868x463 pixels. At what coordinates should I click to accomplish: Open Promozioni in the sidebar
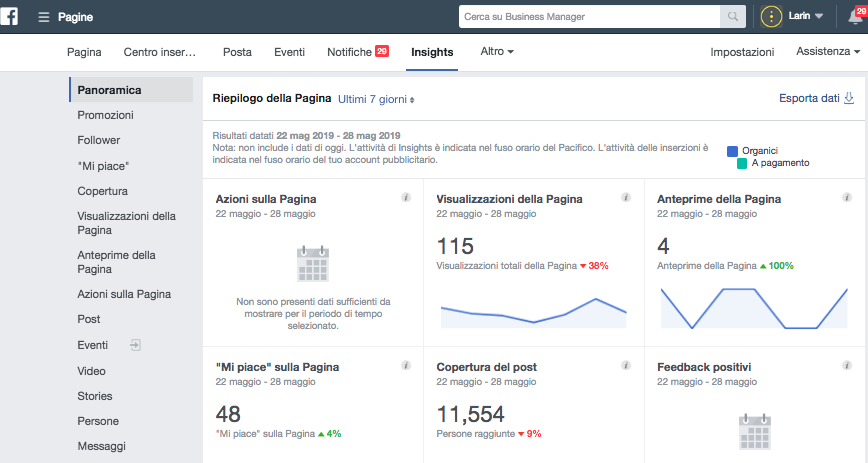pyautogui.click(x=105, y=115)
